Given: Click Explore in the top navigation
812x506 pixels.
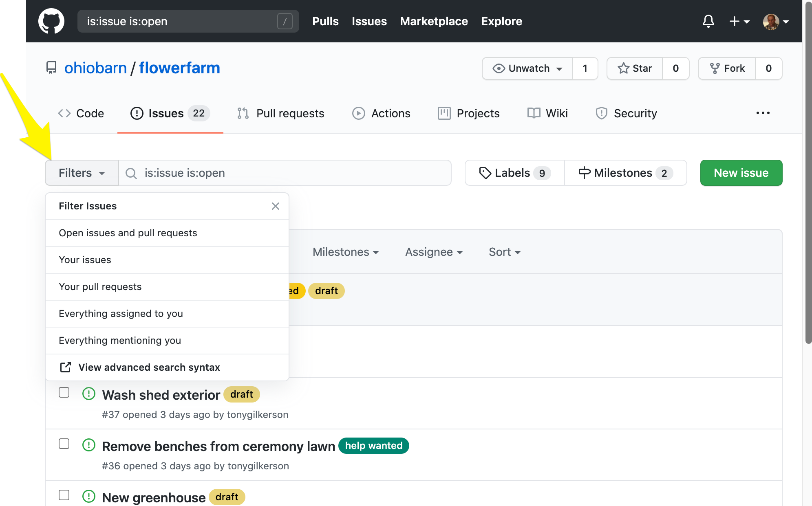Looking at the screenshot, I should pyautogui.click(x=502, y=21).
